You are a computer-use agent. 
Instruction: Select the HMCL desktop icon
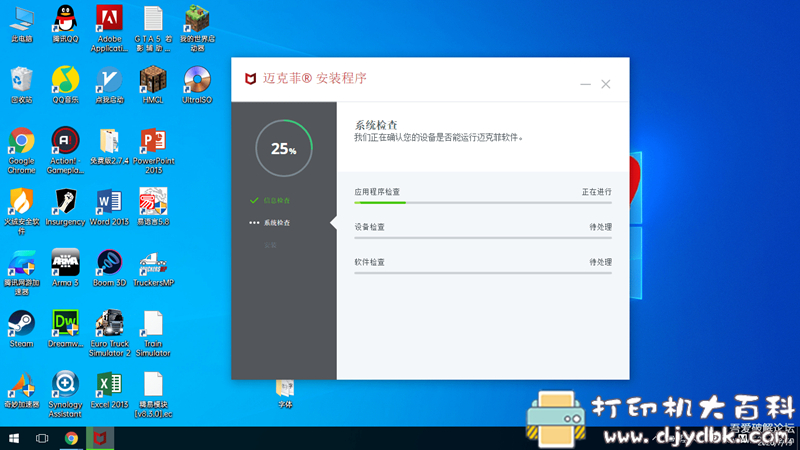(153, 85)
